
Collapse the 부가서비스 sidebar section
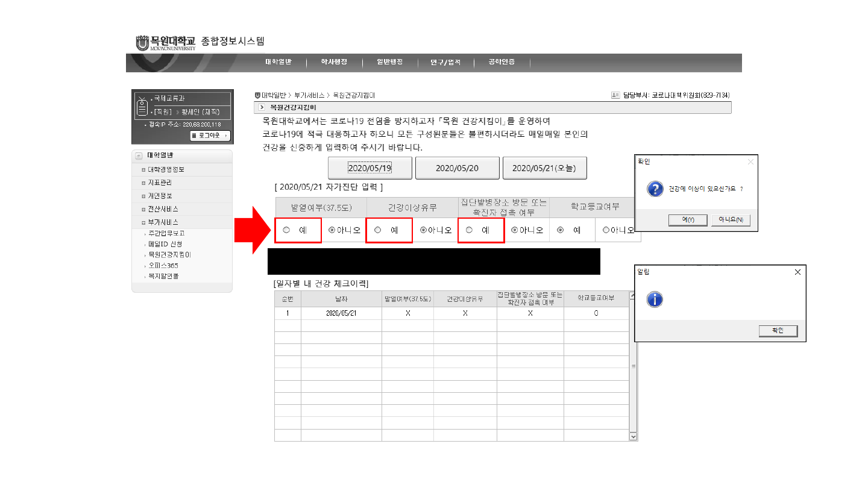(143, 222)
